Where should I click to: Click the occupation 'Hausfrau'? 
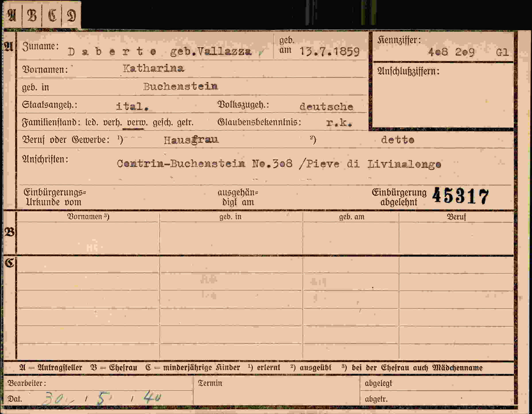click(x=191, y=140)
